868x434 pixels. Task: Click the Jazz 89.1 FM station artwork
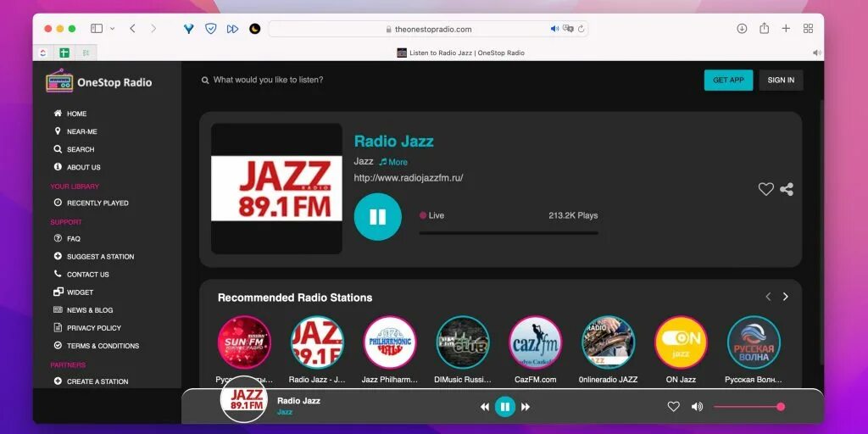pos(276,189)
